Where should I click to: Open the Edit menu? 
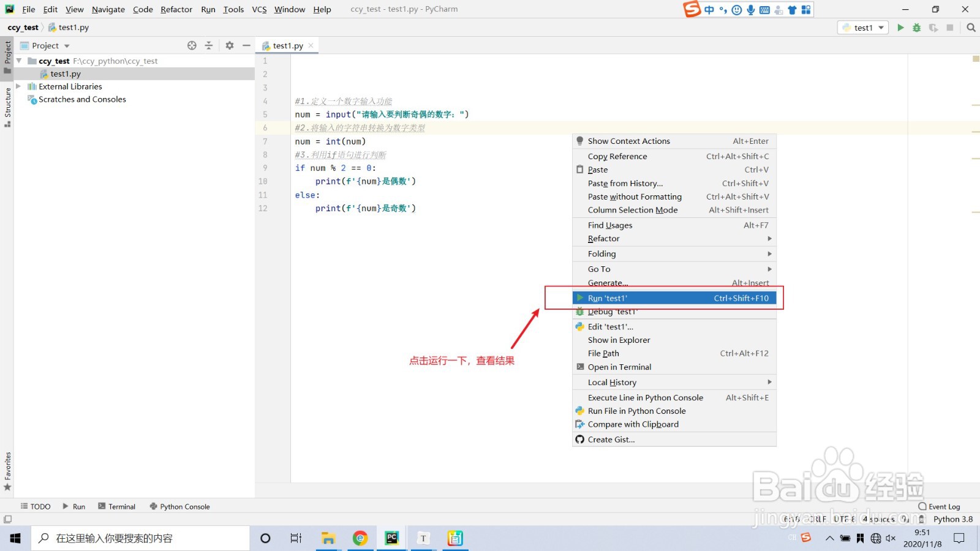tap(50, 9)
